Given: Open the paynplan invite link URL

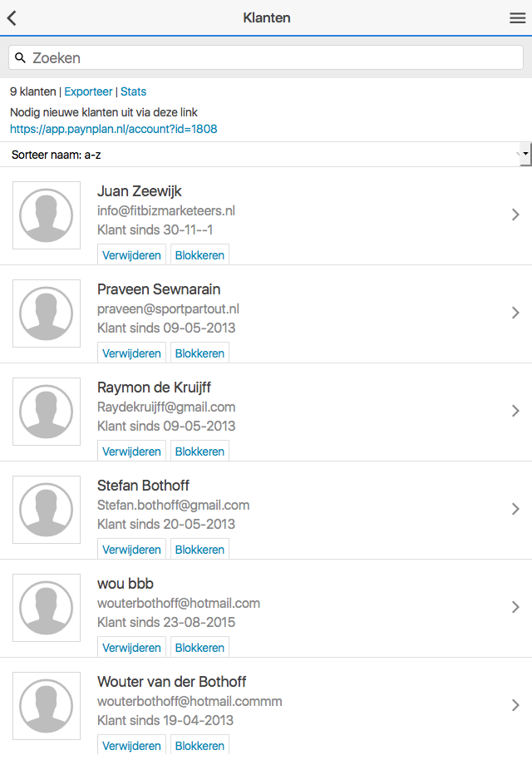Looking at the screenshot, I should 114,129.
